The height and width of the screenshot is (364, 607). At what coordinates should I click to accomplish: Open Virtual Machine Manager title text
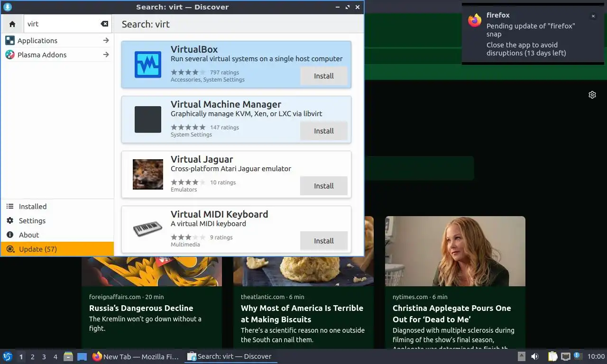coord(226,104)
